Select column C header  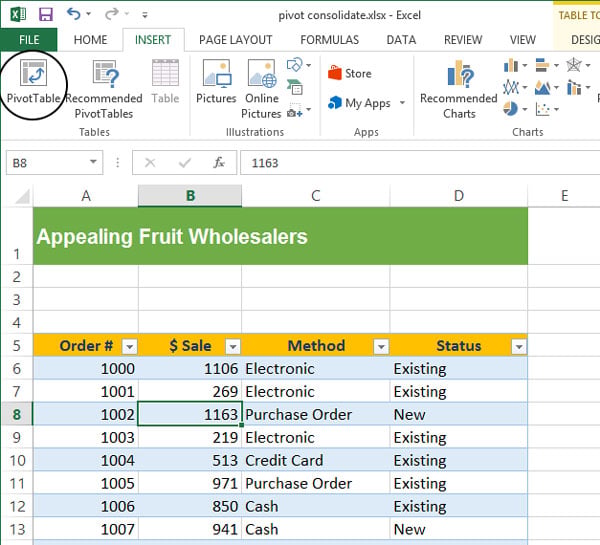(x=316, y=196)
